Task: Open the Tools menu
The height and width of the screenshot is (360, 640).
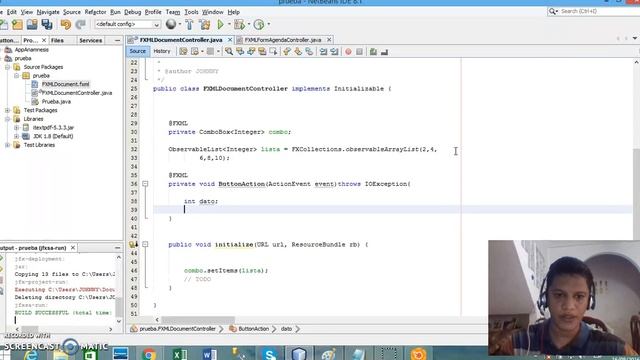Action: (x=191, y=12)
